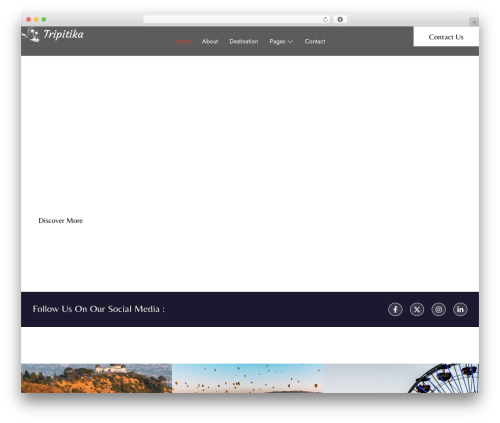Viewport: 500px width, 423px height.
Task: Click the green maximize window button
Action: [x=44, y=19]
